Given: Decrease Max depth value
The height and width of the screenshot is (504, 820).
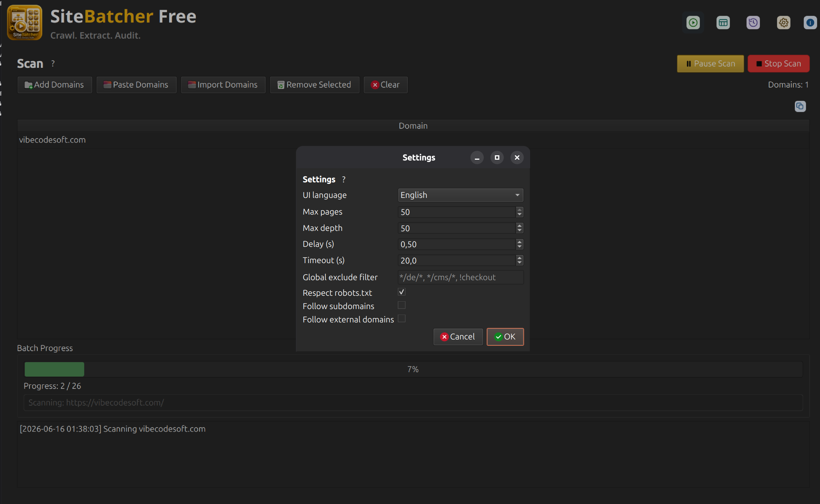Looking at the screenshot, I should (x=519, y=231).
